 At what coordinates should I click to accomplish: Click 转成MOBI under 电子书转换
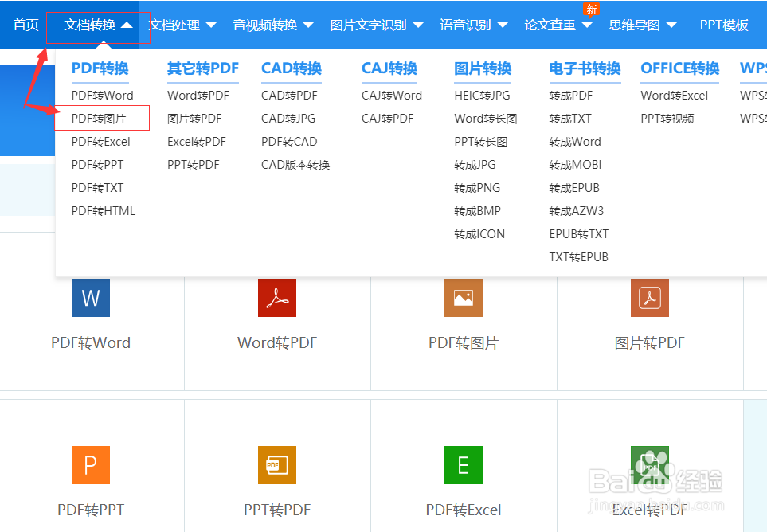pos(574,164)
